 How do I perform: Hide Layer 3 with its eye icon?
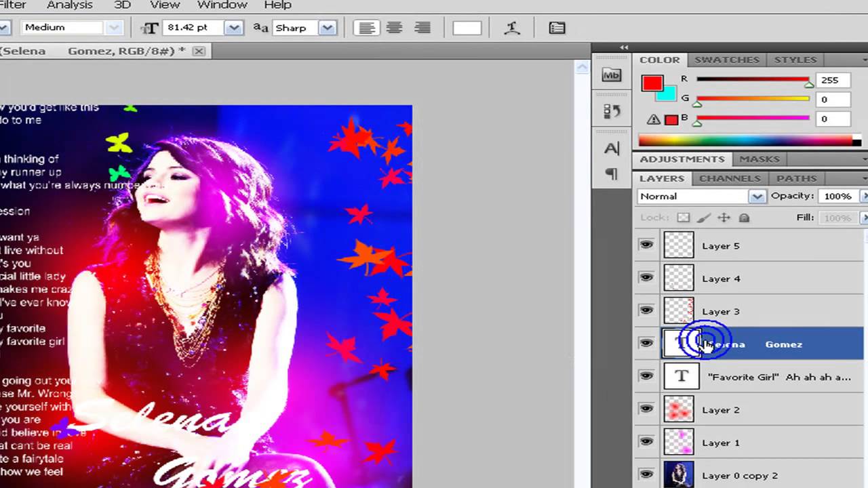coord(646,310)
